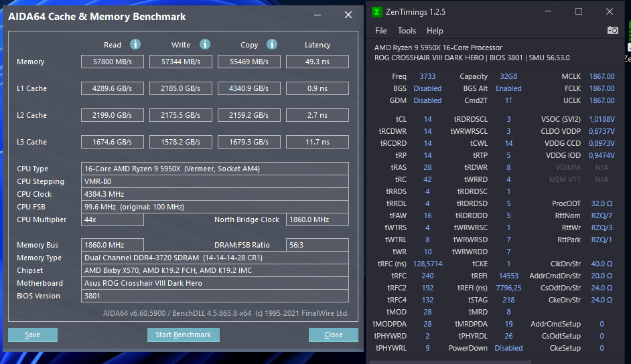631x364 pixels.
Task: Click BIOS Version field 3801
Action: (x=215, y=296)
